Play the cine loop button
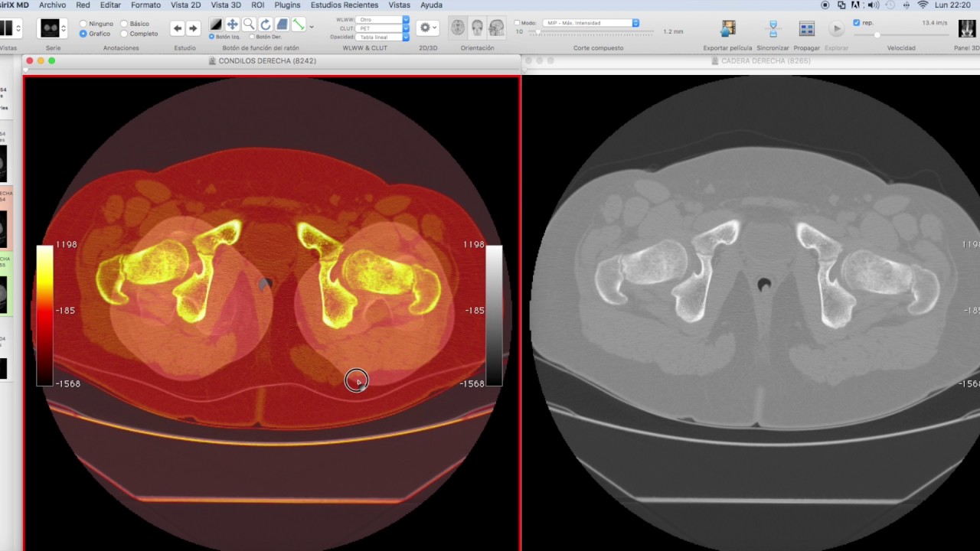Screen dimensions: 980x551 click(x=836, y=28)
